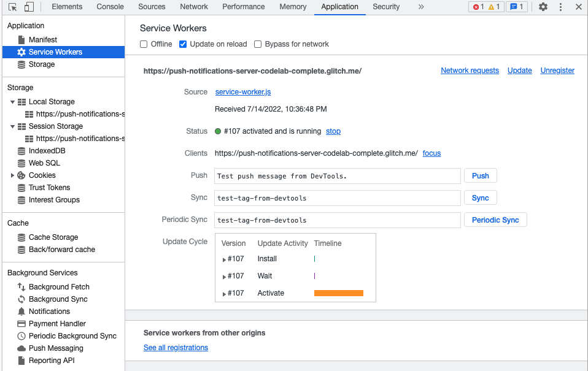This screenshot has height=371, width=588.
Task: Enable the Offline checkbox
Action: coord(144,44)
